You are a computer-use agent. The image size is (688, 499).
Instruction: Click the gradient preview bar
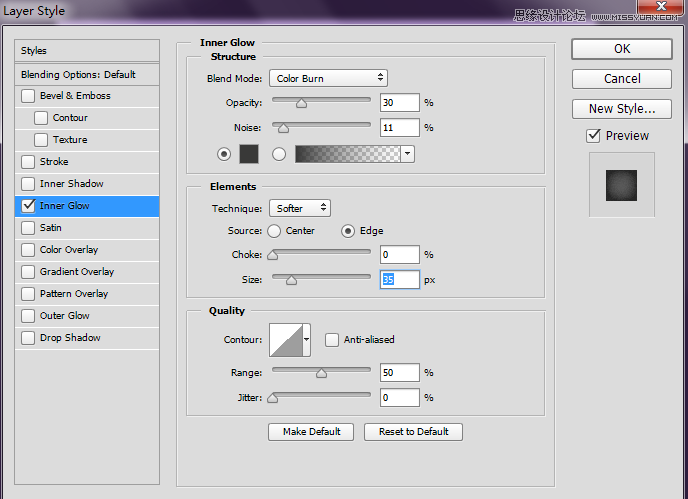(x=346, y=153)
